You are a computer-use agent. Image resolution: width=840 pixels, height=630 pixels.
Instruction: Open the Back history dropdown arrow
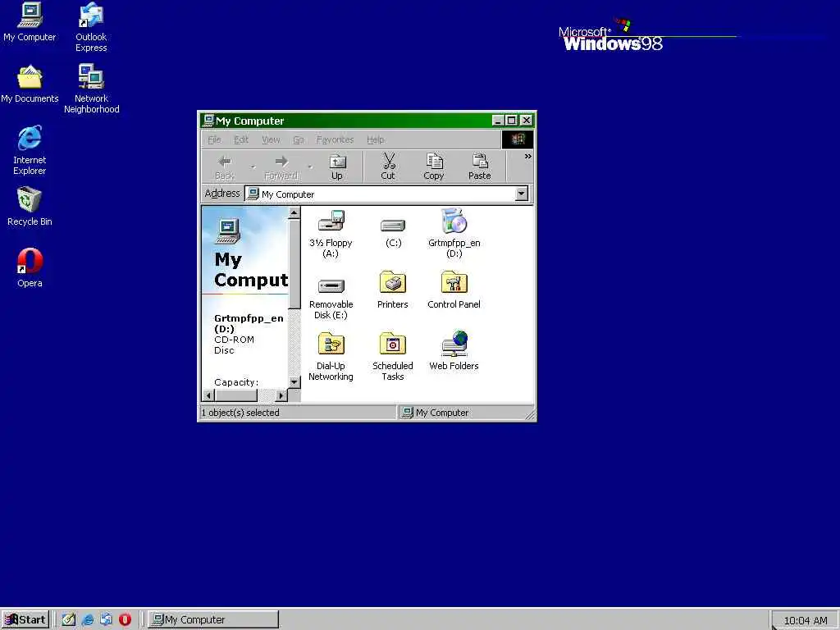tap(253, 167)
